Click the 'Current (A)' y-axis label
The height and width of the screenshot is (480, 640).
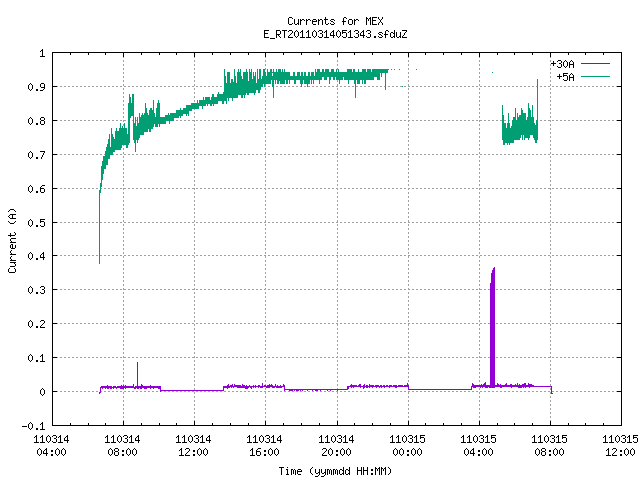point(12,240)
